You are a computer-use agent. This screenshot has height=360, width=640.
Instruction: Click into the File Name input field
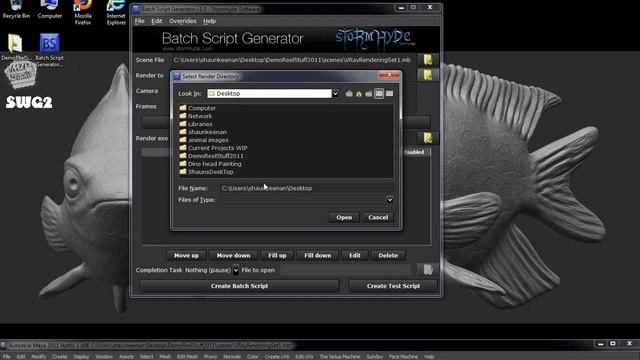307,188
